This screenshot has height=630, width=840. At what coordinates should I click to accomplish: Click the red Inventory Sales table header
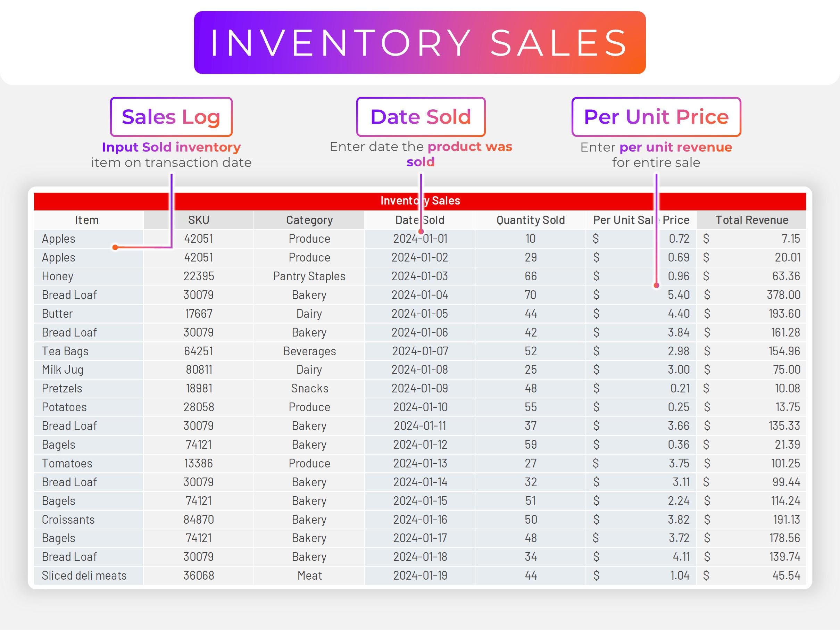click(419, 200)
